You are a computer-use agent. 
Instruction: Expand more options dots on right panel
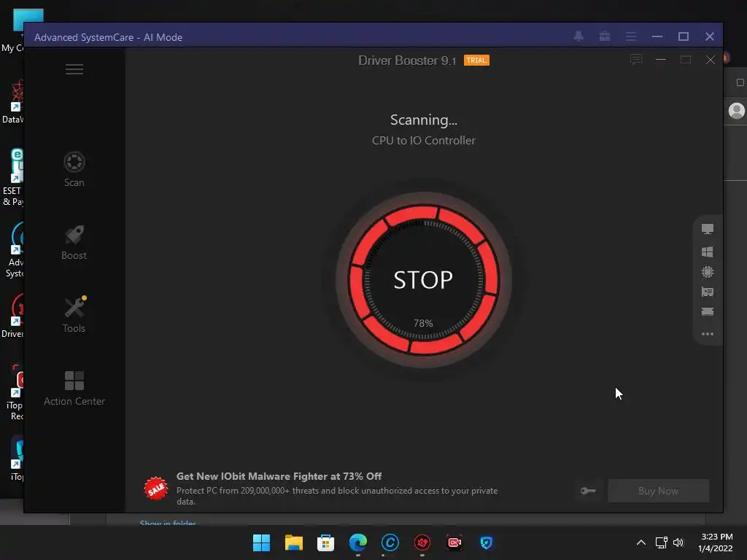pyautogui.click(x=708, y=334)
